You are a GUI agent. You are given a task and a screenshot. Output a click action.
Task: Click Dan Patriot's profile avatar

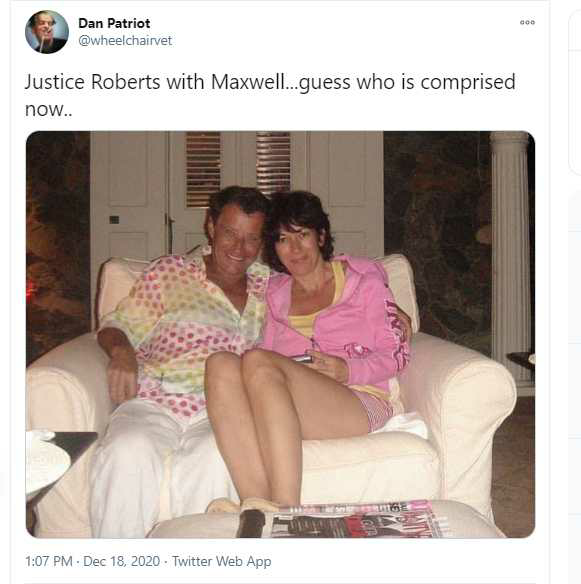tap(47, 32)
